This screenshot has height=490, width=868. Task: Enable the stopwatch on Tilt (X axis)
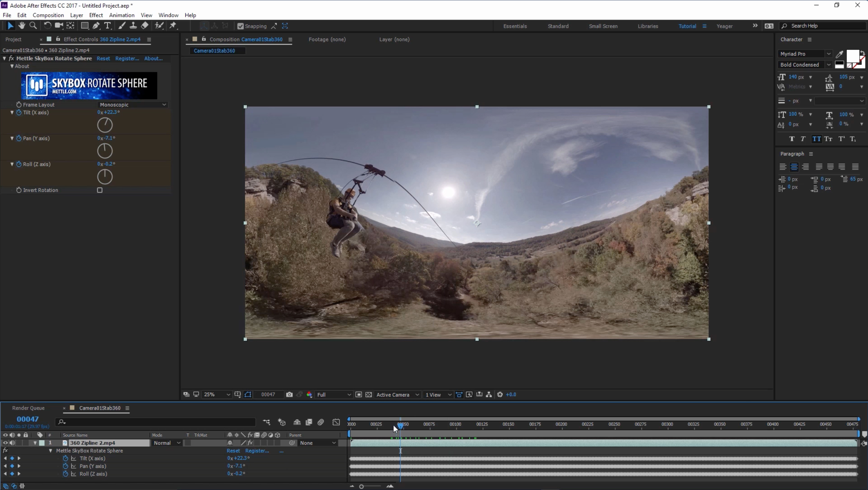point(19,113)
